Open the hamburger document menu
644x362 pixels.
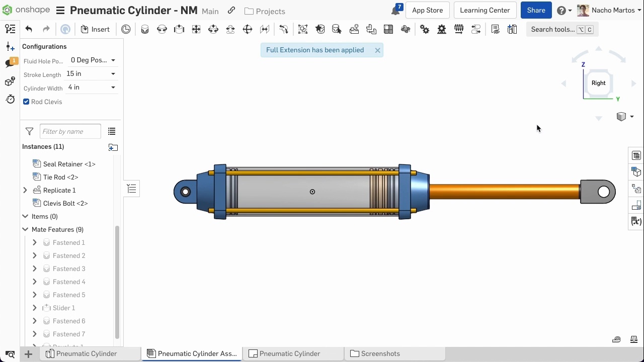tap(60, 11)
